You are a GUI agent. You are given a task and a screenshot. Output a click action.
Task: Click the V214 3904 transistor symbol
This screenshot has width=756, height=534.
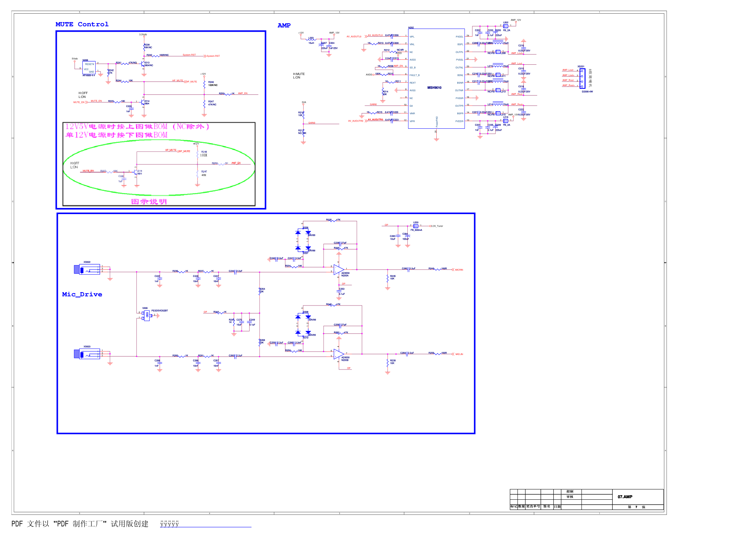(144, 103)
